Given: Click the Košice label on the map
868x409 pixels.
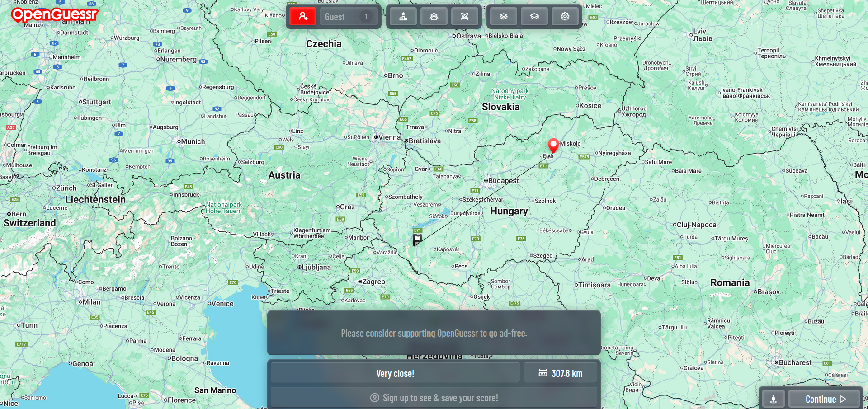Looking at the screenshot, I should tap(590, 106).
